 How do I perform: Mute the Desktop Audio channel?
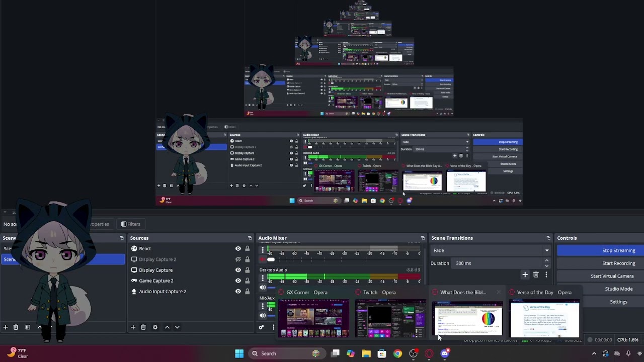tap(262, 287)
